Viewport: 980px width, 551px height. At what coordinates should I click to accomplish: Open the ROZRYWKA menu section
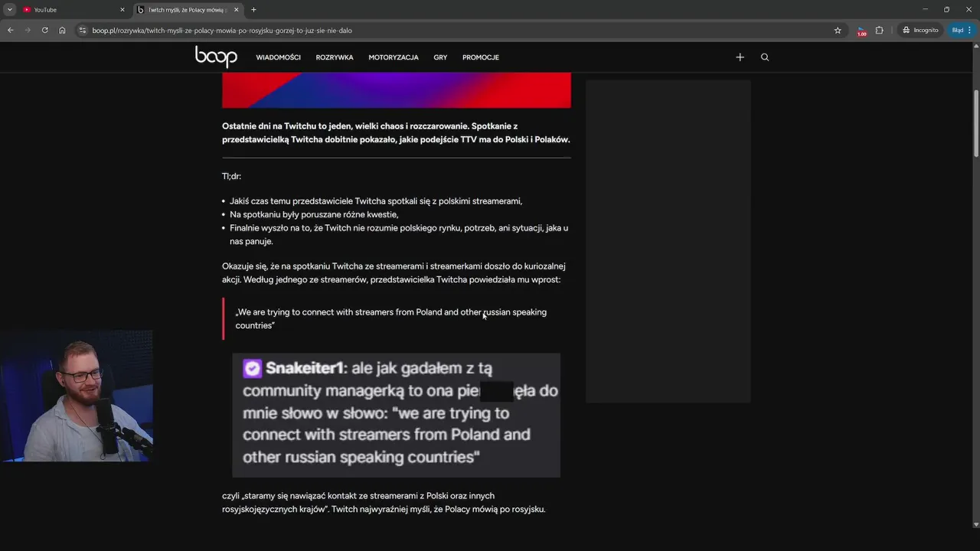(335, 57)
